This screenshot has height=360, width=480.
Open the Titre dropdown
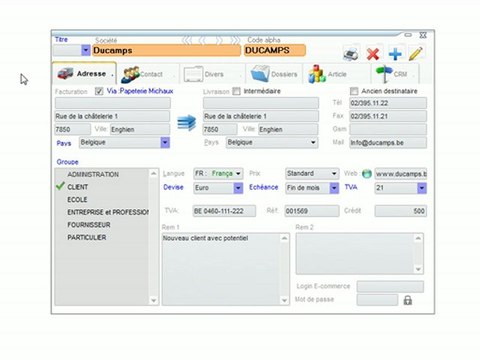point(86,50)
